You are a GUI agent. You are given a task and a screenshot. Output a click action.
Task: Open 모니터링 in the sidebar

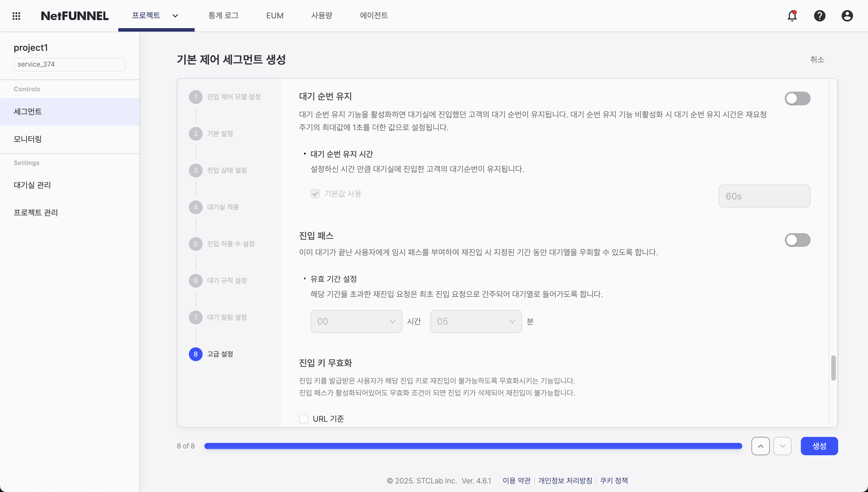click(28, 139)
